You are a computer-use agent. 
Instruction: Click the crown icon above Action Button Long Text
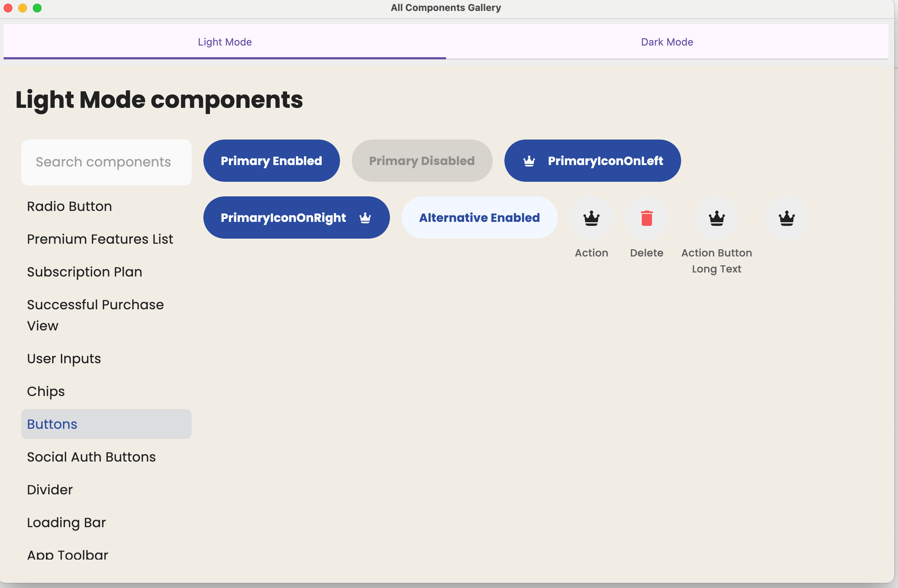click(x=717, y=218)
